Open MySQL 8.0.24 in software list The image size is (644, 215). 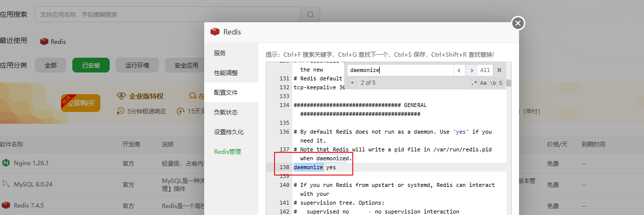click(x=33, y=184)
